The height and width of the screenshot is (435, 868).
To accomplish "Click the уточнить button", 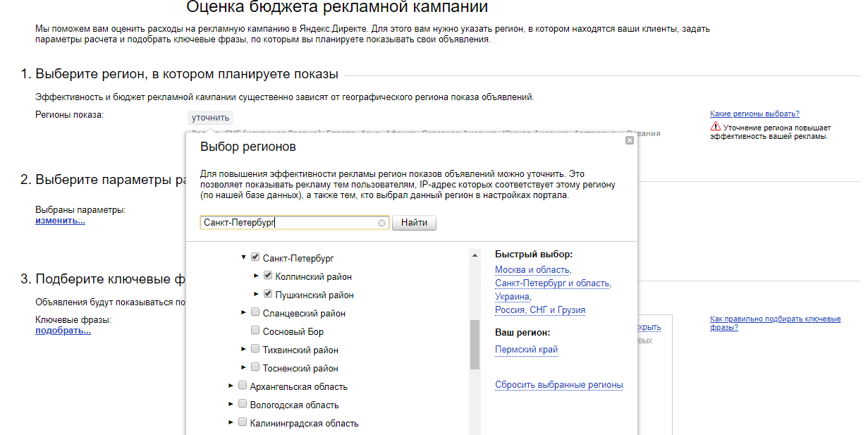I will click(x=210, y=118).
